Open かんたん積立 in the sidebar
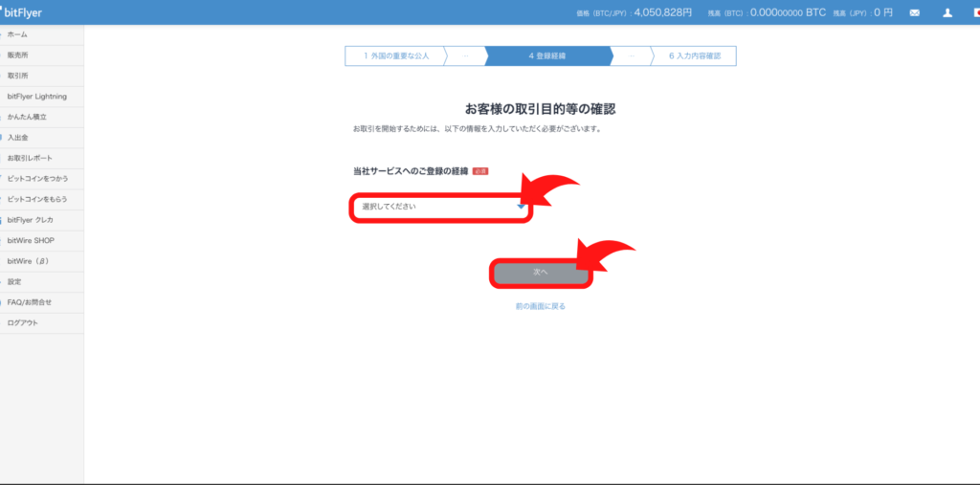 (42, 118)
